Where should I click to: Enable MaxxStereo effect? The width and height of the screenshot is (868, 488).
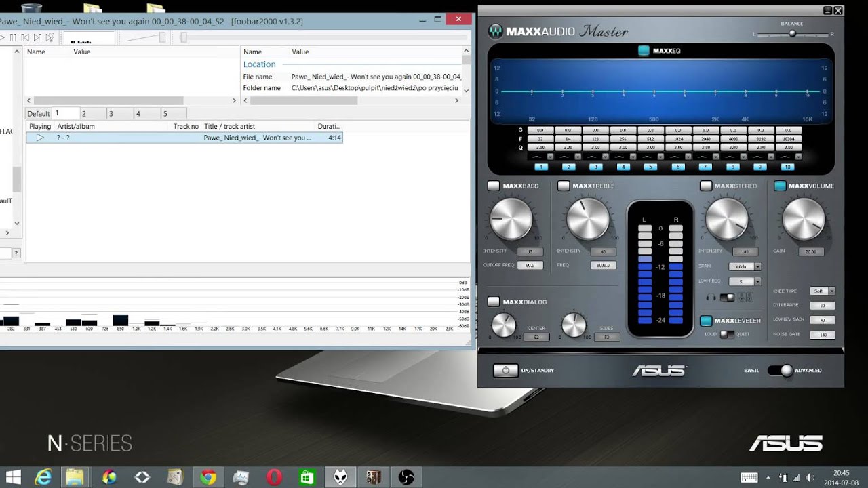(x=706, y=186)
